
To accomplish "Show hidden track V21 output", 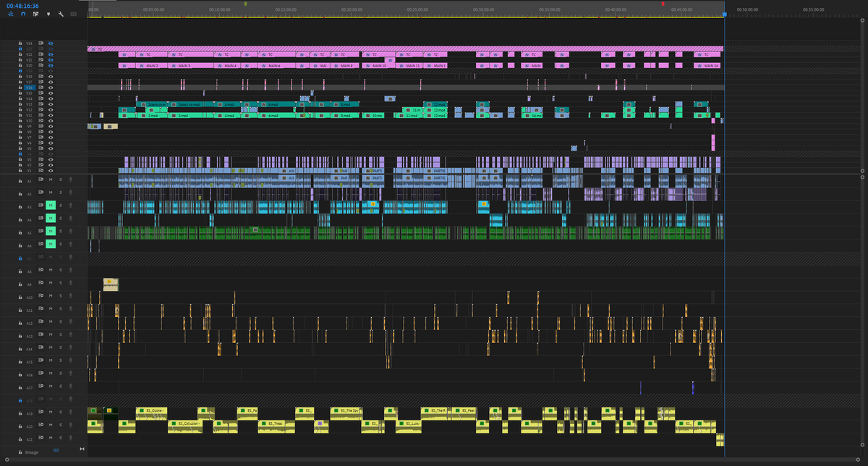I will point(51,60).
